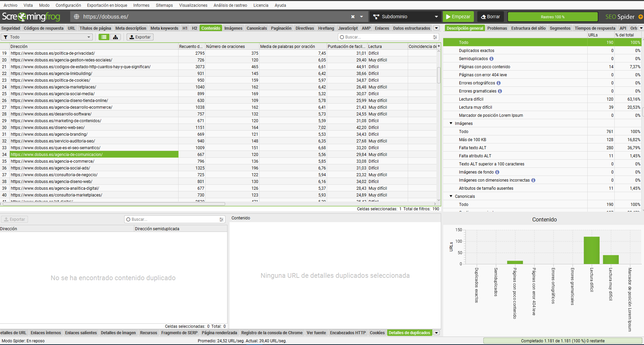Click the Rastreo 100 % progress bar
This screenshot has height=345, width=644.
coord(553,17)
